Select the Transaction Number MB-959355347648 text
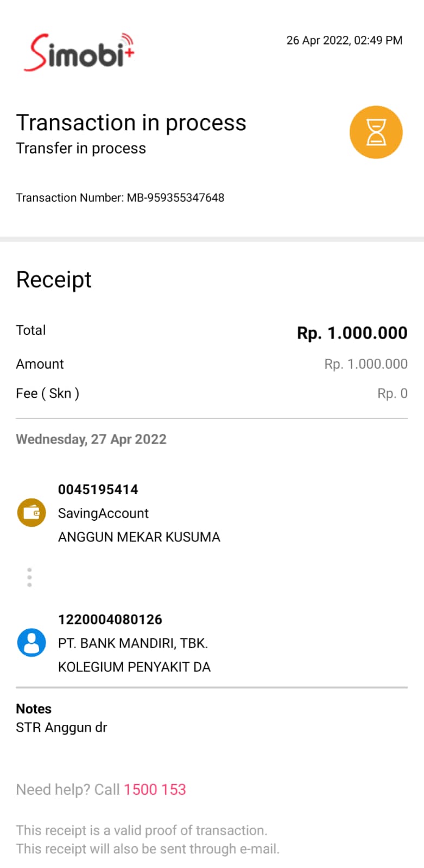424x868 pixels. pos(120,197)
